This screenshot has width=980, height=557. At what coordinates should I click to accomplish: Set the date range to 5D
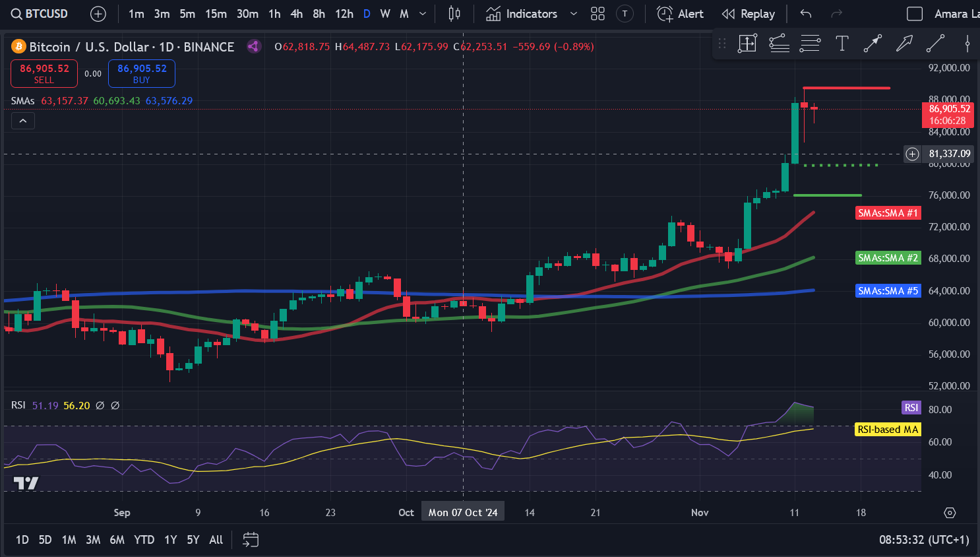point(45,540)
